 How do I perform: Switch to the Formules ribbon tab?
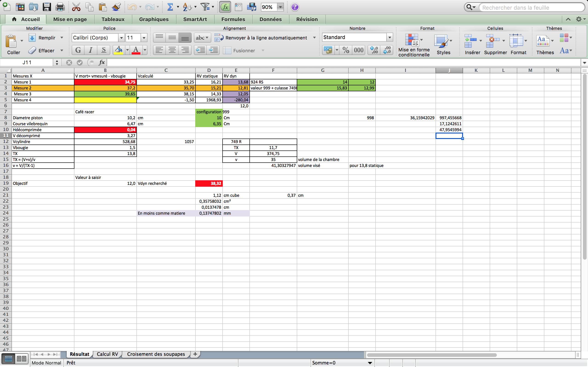233,19
